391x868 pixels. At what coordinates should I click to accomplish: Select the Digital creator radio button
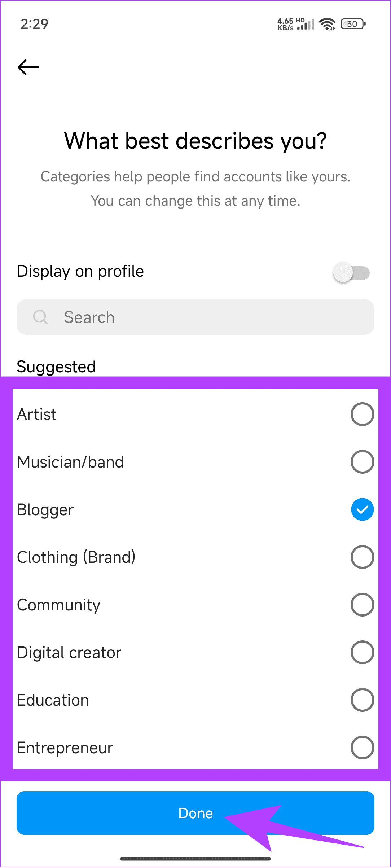pos(362,652)
